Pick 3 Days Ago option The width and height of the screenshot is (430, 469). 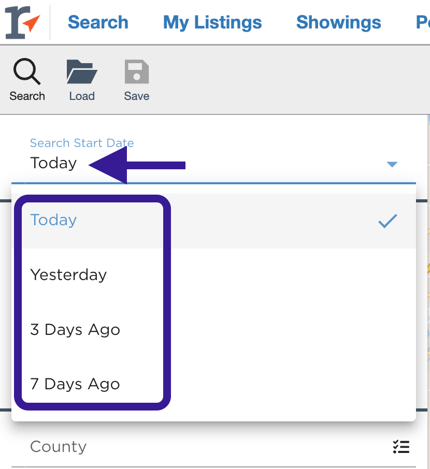pos(214,330)
